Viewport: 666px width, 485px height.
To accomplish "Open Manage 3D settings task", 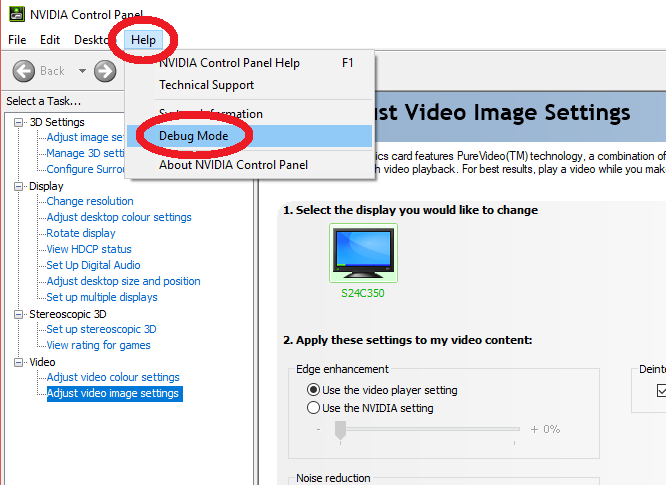I will (x=85, y=153).
